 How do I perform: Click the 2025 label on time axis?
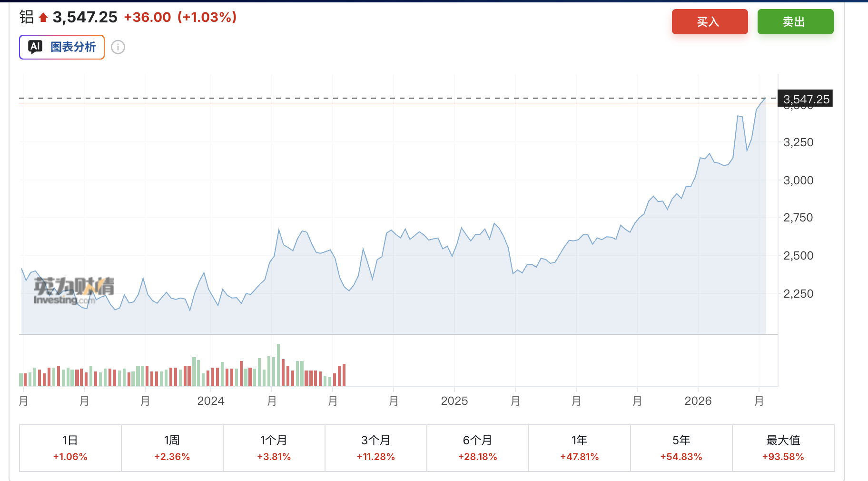pos(454,401)
